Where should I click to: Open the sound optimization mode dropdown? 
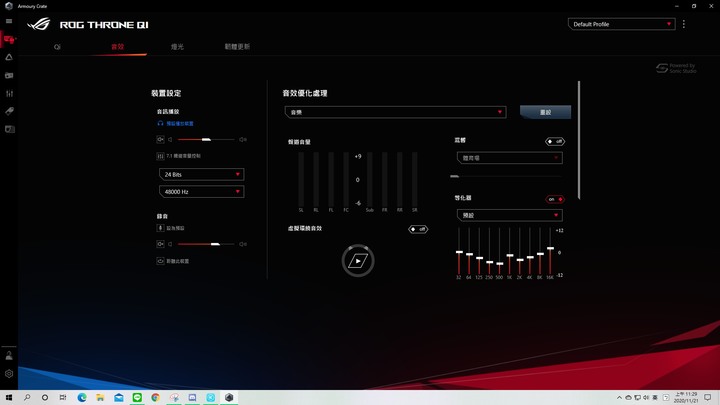395,112
